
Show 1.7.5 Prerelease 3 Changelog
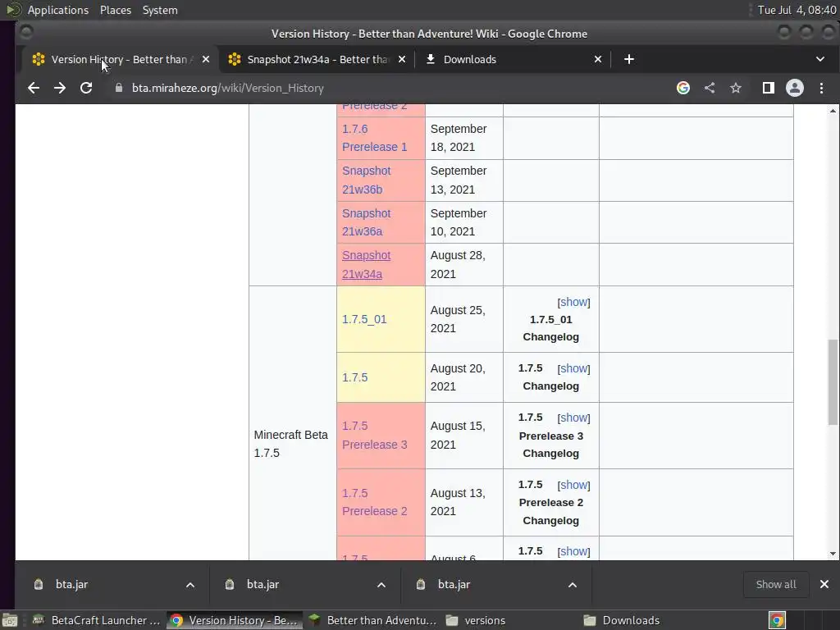pos(573,418)
